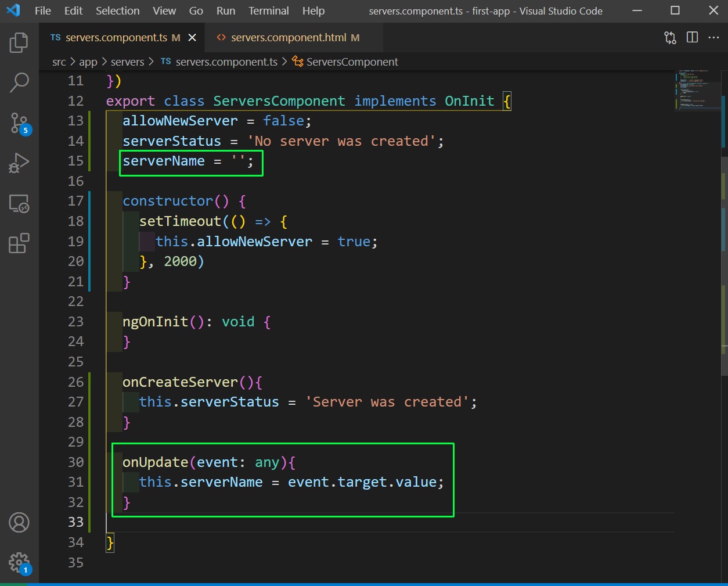728x586 pixels.
Task: Click string 'No server was created'
Action: tap(341, 141)
